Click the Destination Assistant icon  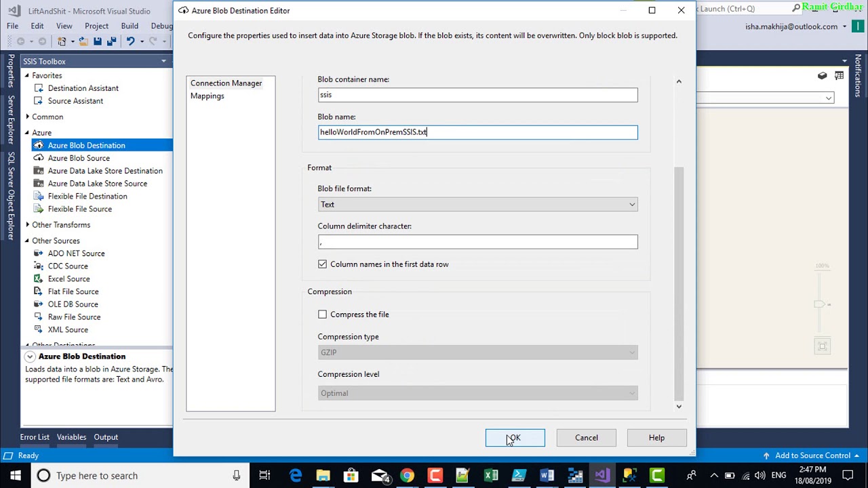39,88
